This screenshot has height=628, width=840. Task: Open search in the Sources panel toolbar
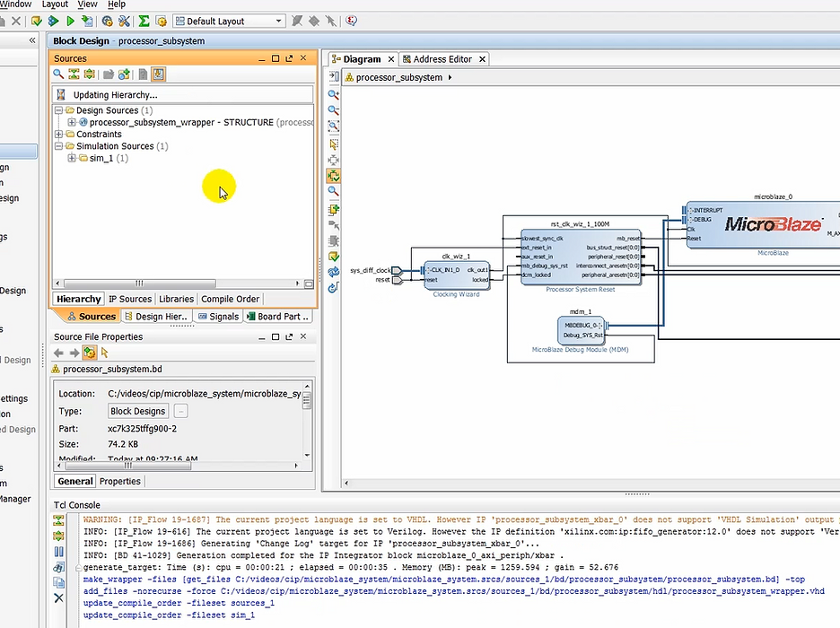pos(57,74)
